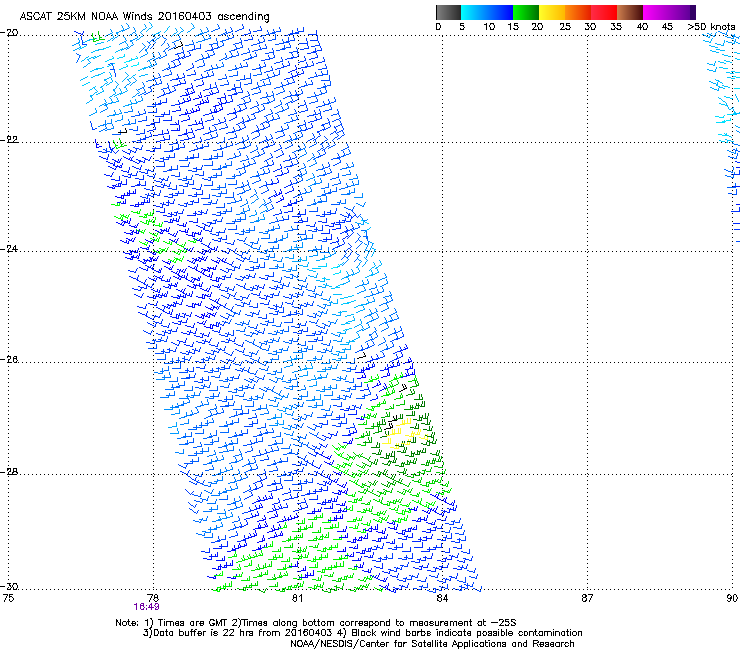Click the yellow wind barb cluster near 27S
This screenshot has width=740, height=650.
coord(404,434)
